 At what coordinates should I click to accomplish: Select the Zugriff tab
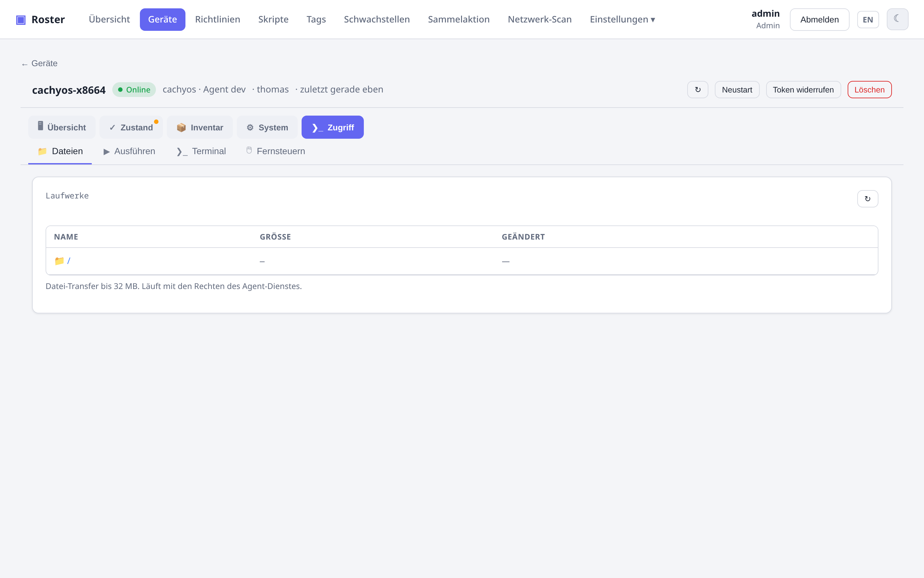pos(333,127)
